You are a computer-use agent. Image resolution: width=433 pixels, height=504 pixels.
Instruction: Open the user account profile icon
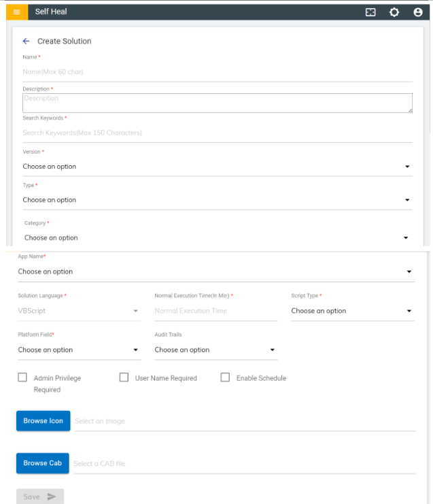[418, 12]
